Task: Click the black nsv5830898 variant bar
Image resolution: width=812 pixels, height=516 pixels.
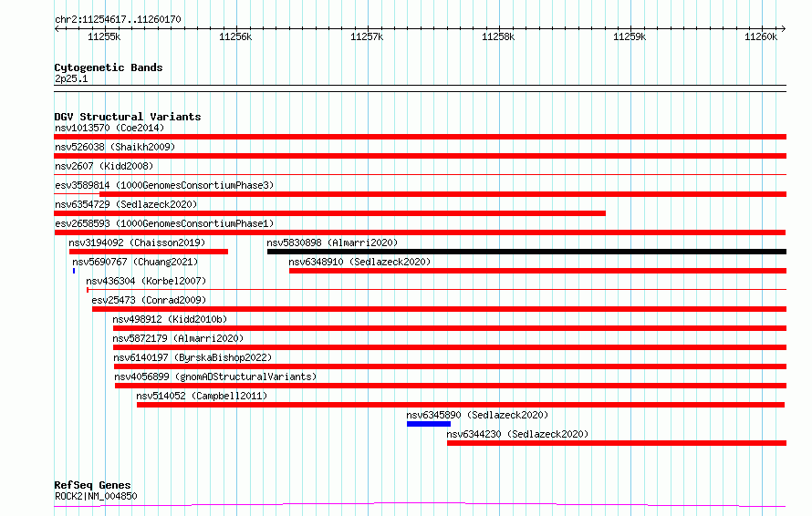Action: click(526, 252)
